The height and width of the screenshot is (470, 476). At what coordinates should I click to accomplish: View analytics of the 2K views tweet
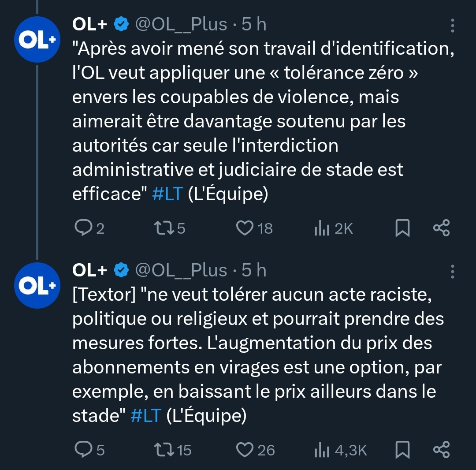pyautogui.click(x=323, y=228)
